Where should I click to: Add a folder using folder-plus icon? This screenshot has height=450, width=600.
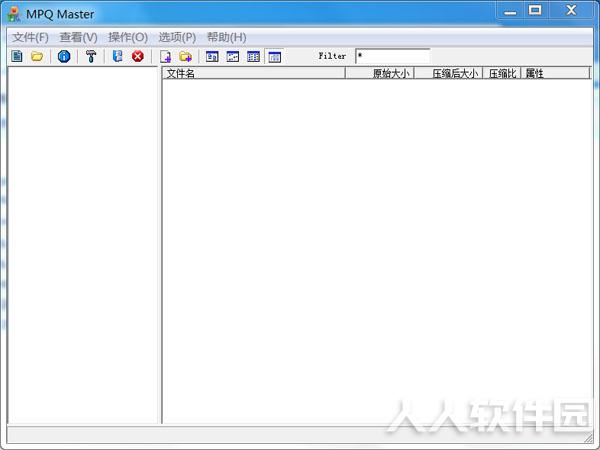pos(186,57)
